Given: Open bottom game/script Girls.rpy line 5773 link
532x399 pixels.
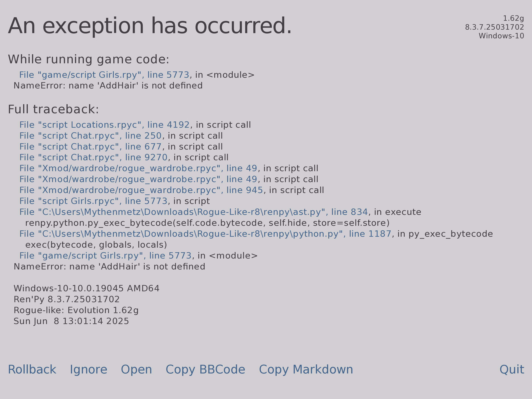Looking at the screenshot, I should coord(105,256).
